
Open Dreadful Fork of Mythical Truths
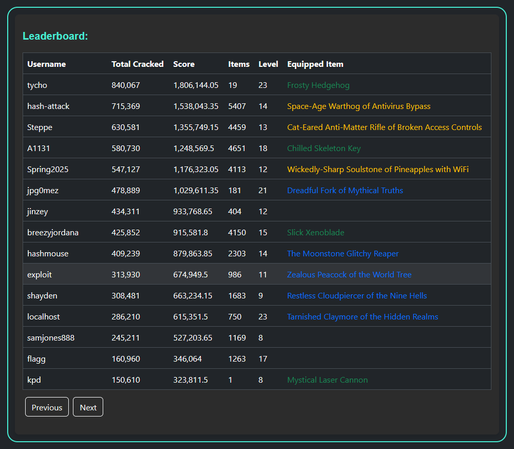(x=345, y=190)
